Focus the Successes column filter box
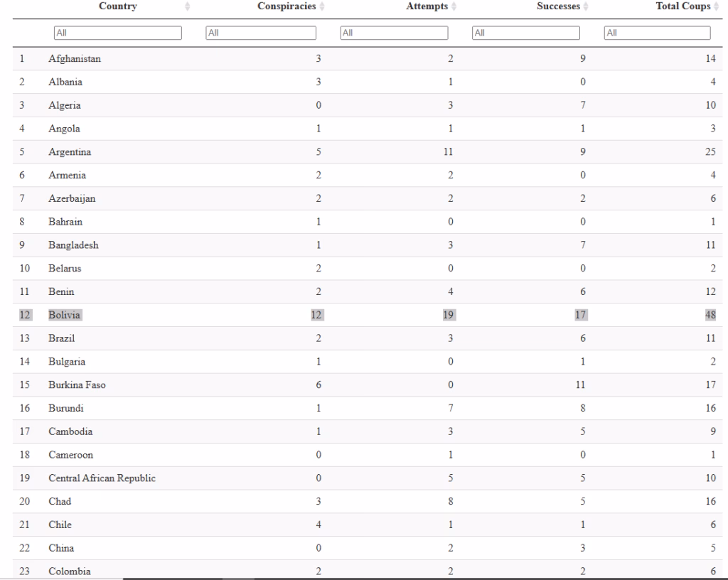This screenshot has width=728, height=580. pos(526,33)
